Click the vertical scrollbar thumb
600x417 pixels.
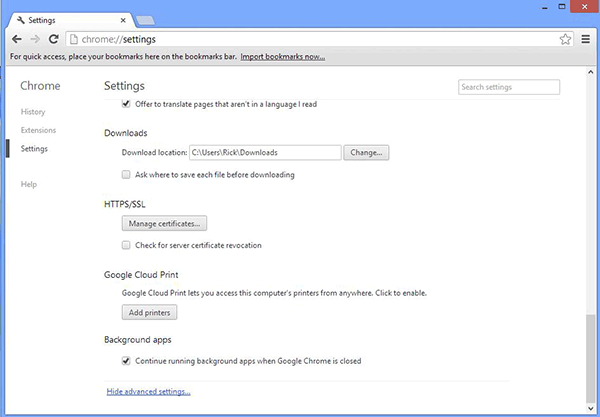point(591,358)
